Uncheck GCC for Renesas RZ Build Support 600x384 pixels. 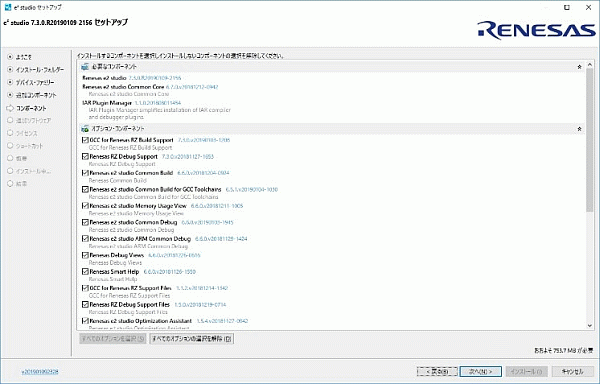[x=85, y=140]
